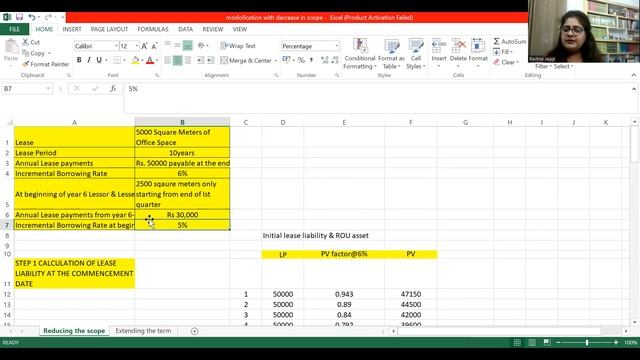The width and height of the screenshot is (640, 360).
Task: Activate the Format Painter
Action: [x=46, y=64]
